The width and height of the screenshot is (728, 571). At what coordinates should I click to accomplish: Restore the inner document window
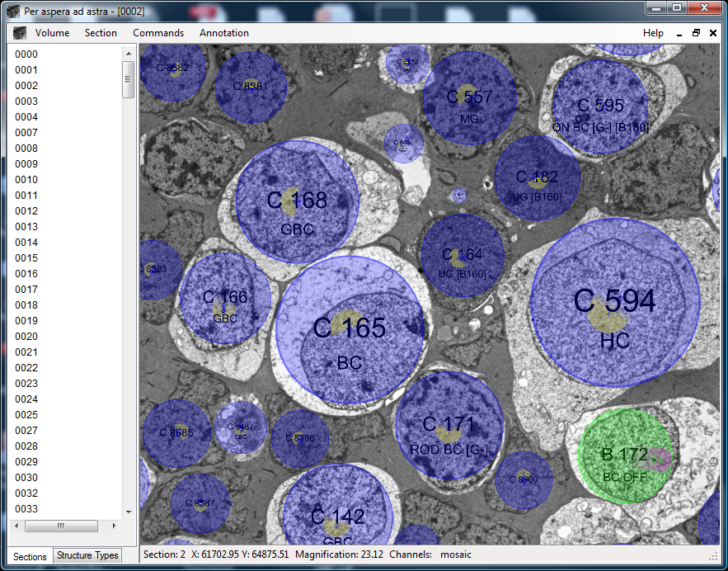696,33
